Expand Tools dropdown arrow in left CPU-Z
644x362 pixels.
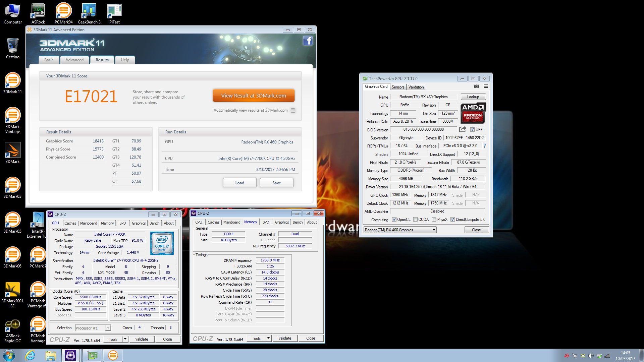(125, 339)
